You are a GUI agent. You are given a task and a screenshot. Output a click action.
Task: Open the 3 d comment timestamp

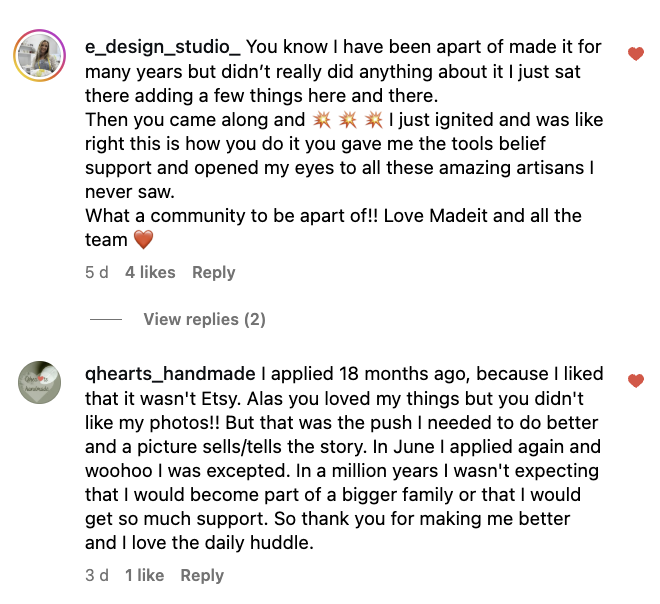pos(97,575)
